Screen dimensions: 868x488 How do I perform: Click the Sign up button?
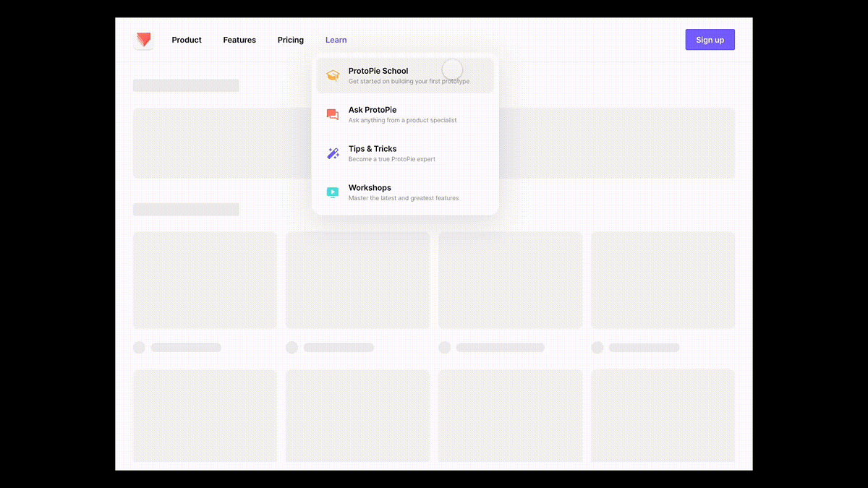click(710, 40)
